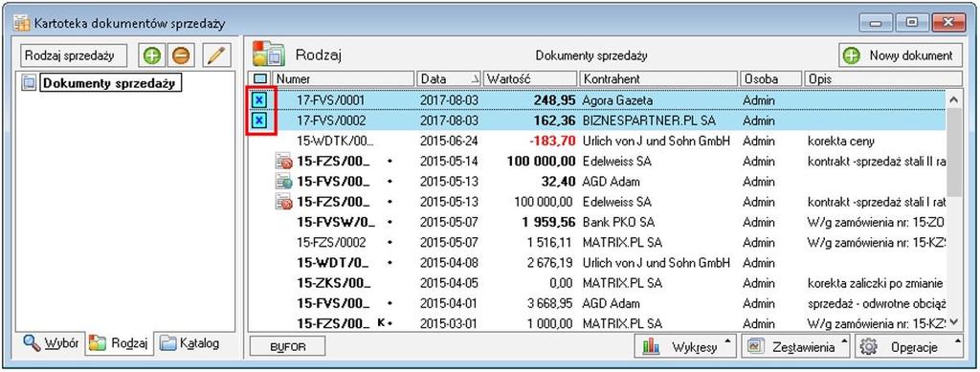The image size is (980, 372).
Task: Click the document icon of the 15-FVS AGD Adam row from 2015-05-13
Action: click(x=283, y=182)
